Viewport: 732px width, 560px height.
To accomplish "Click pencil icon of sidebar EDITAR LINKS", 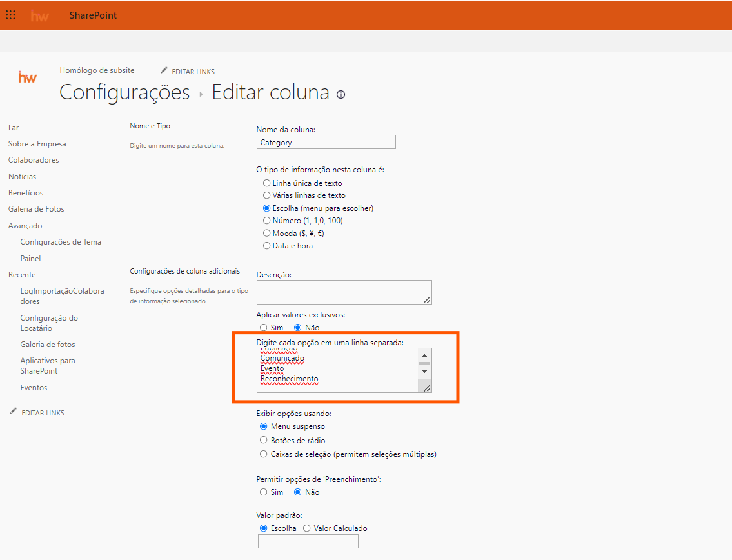I will [x=13, y=412].
